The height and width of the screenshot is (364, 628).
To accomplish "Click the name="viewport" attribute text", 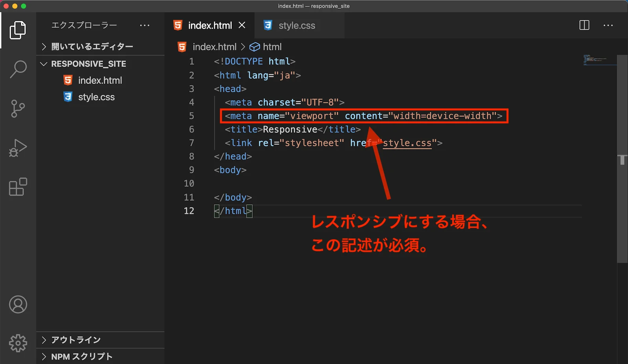I will click(298, 116).
